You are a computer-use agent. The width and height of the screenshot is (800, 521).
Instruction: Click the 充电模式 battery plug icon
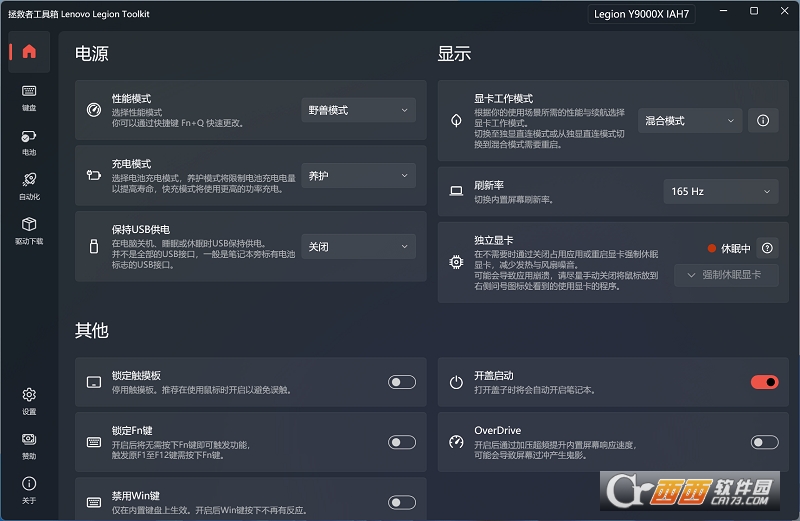pyautogui.click(x=94, y=176)
